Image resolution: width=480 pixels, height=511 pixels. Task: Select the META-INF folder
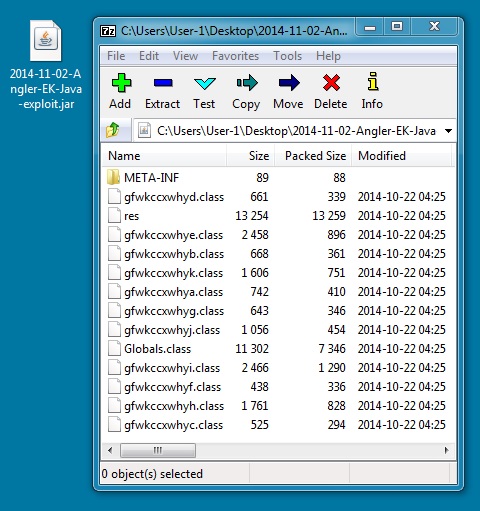(x=151, y=178)
